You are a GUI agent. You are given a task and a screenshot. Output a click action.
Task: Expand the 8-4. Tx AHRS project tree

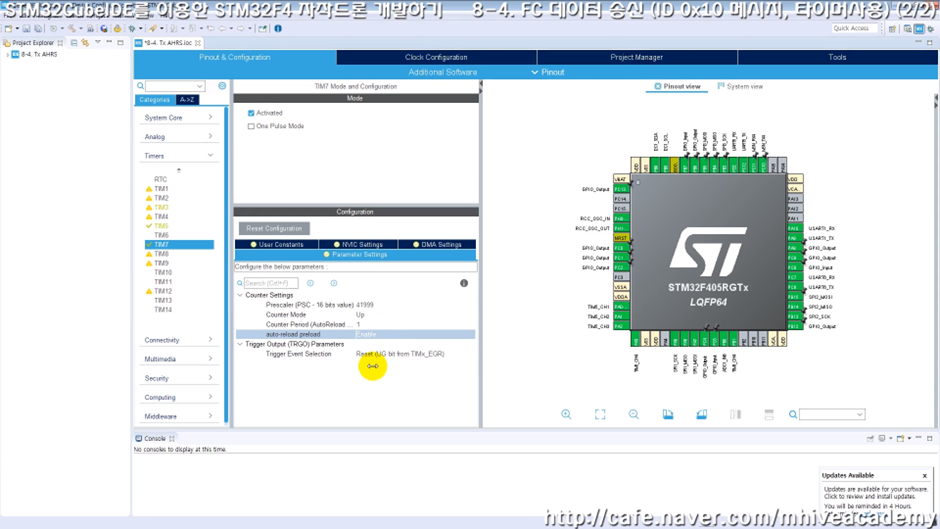(7, 55)
